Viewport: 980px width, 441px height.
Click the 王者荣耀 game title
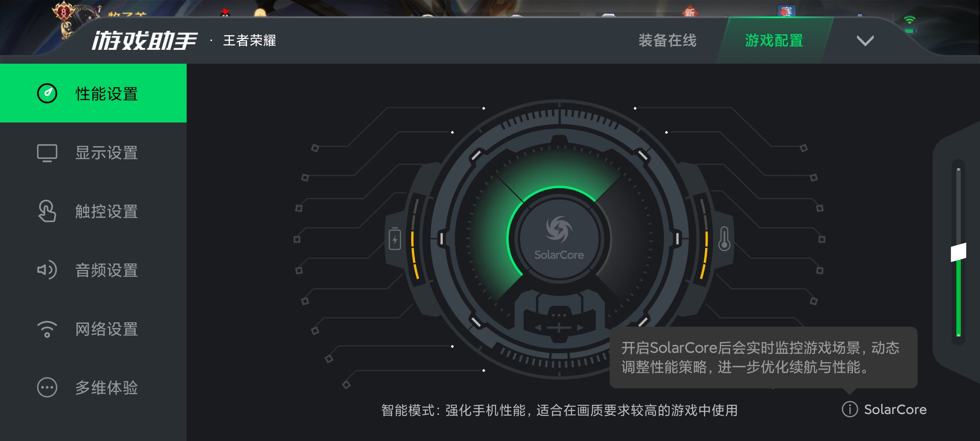coord(249,40)
